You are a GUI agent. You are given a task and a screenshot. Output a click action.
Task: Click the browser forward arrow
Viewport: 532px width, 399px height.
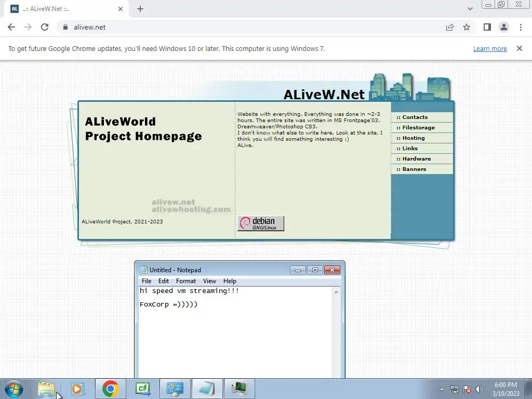pos(28,27)
